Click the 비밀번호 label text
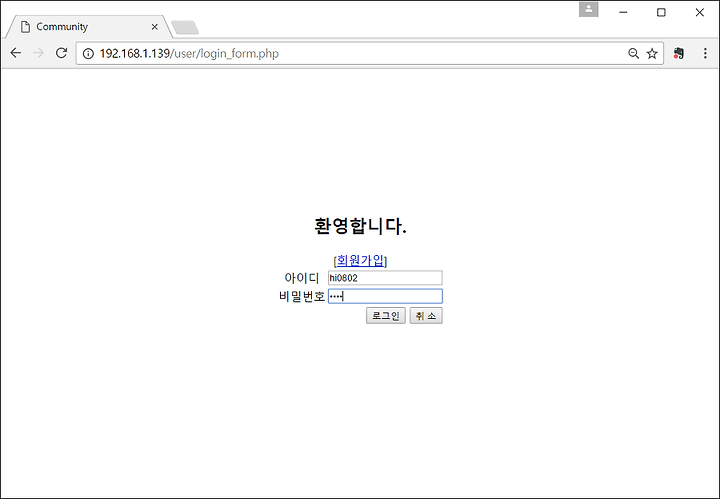Image resolution: width=720 pixels, height=499 pixels. (302, 297)
